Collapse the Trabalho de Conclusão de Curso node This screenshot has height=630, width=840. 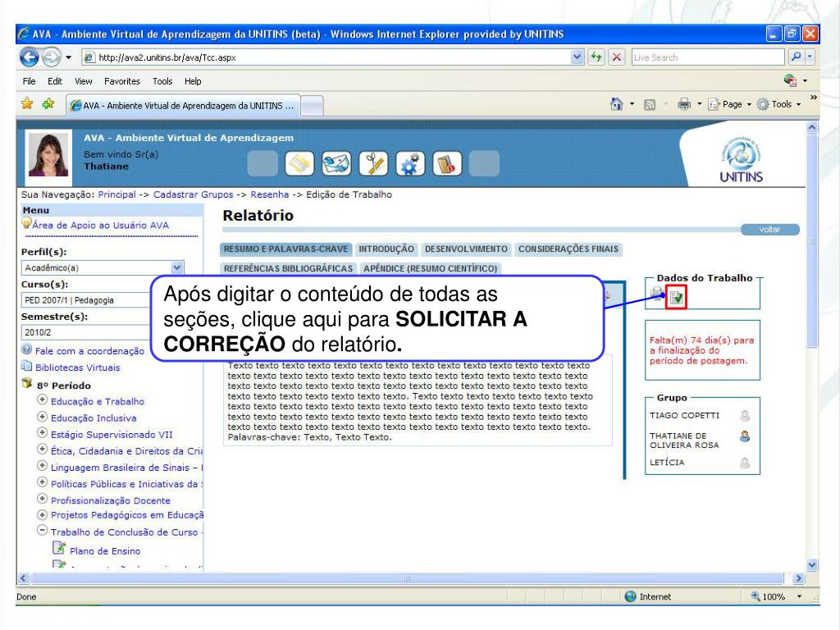(x=43, y=531)
